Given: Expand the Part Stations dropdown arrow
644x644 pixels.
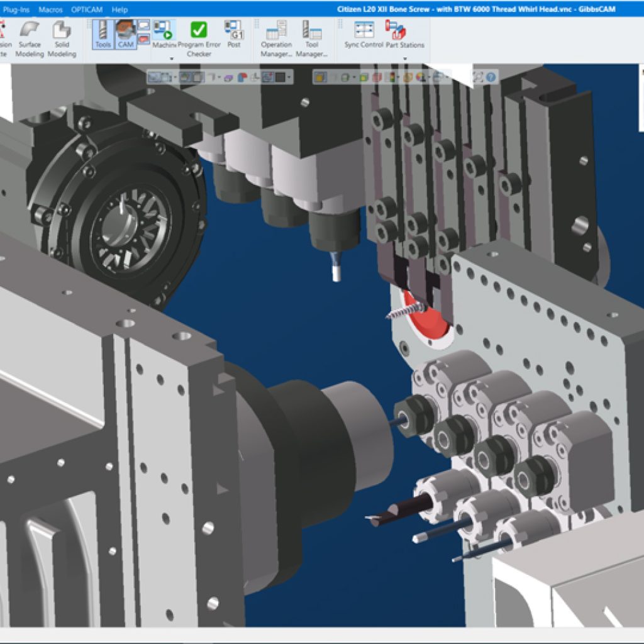Looking at the screenshot, I should pos(404,58).
